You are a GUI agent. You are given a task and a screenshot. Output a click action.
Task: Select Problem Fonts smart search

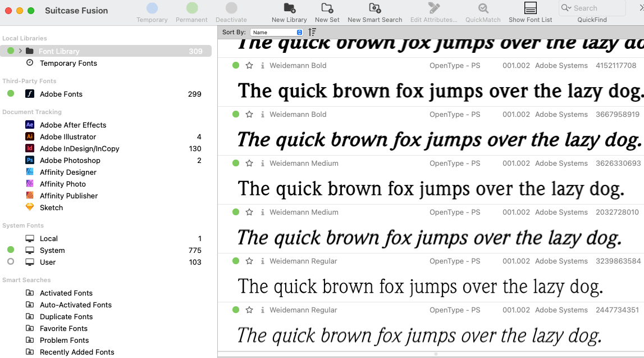pyautogui.click(x=64, y=341)
